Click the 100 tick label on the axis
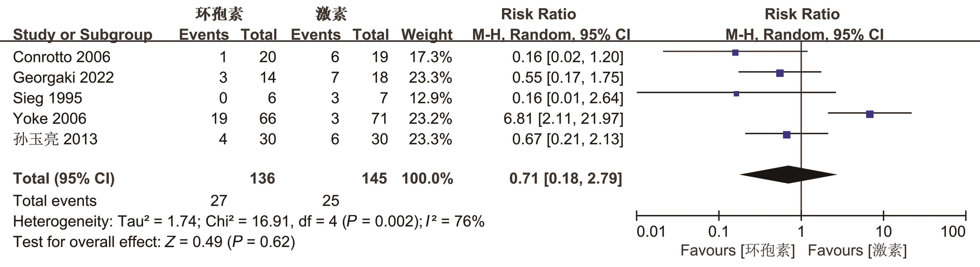The image size is (980, 267). [x=953, y=231]
